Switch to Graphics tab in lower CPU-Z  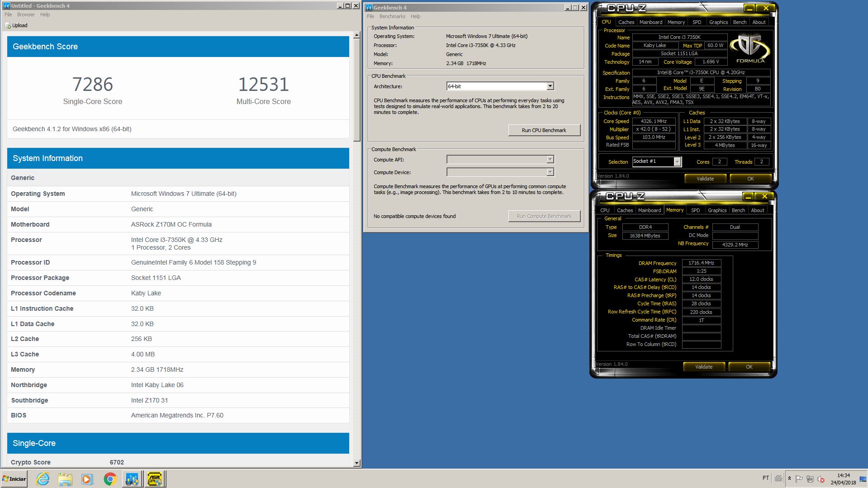tap(717, 210)
